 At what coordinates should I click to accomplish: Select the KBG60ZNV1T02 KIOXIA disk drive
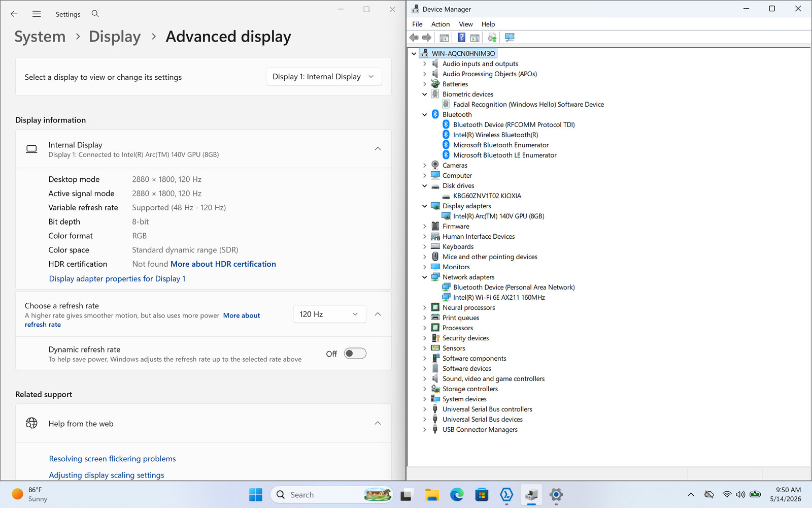point(487,196)
